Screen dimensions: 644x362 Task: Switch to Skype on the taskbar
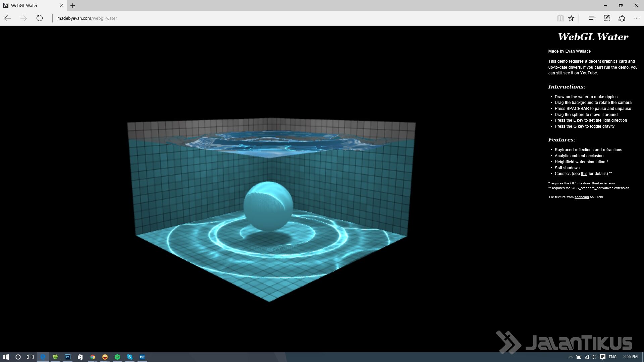click(130, 357)
